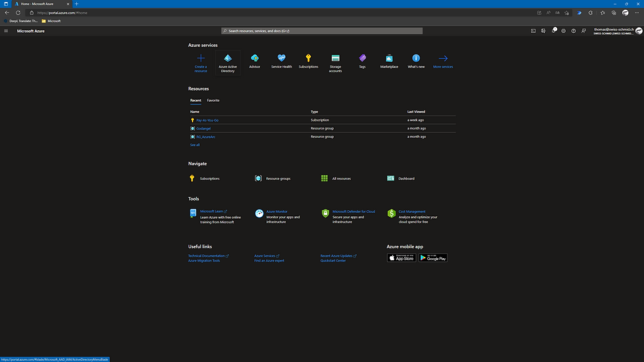The height and width of the screenshot is (362, 644).
Task: Click Edge read aloud icon
Action: click(548, 12)
